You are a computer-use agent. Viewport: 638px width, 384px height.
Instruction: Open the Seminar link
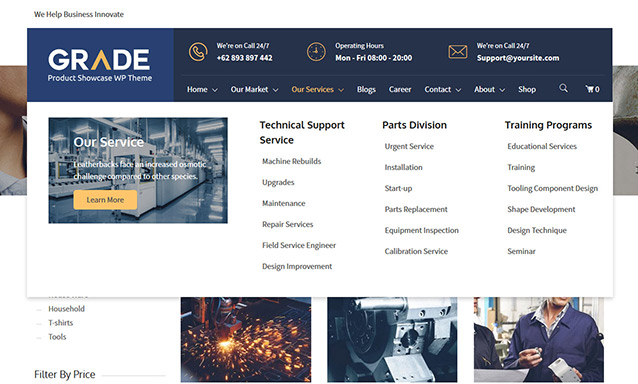521,251
